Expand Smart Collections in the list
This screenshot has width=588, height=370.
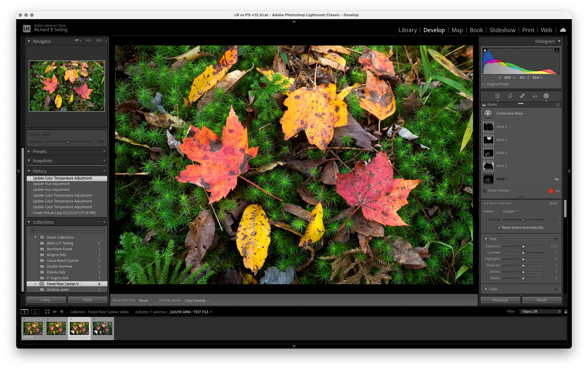tap(36, 237)
